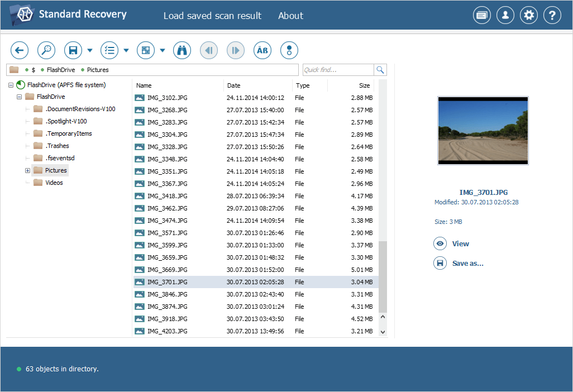Click the user account icon in header
This screenshot has width=573, height=392.
point(505,16)
